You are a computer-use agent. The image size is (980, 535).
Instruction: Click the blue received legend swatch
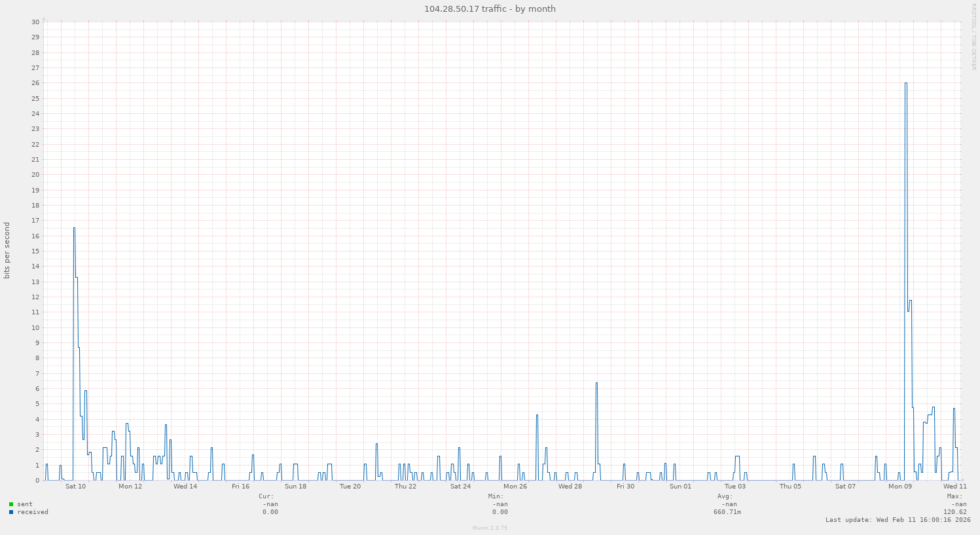[11, 512]
